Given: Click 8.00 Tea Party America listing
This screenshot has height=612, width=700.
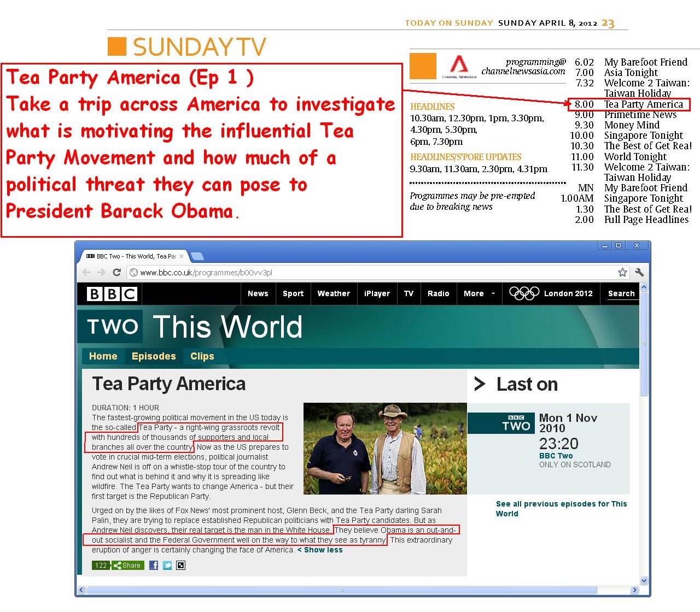Looking at the screenshot, I should 629,104.
